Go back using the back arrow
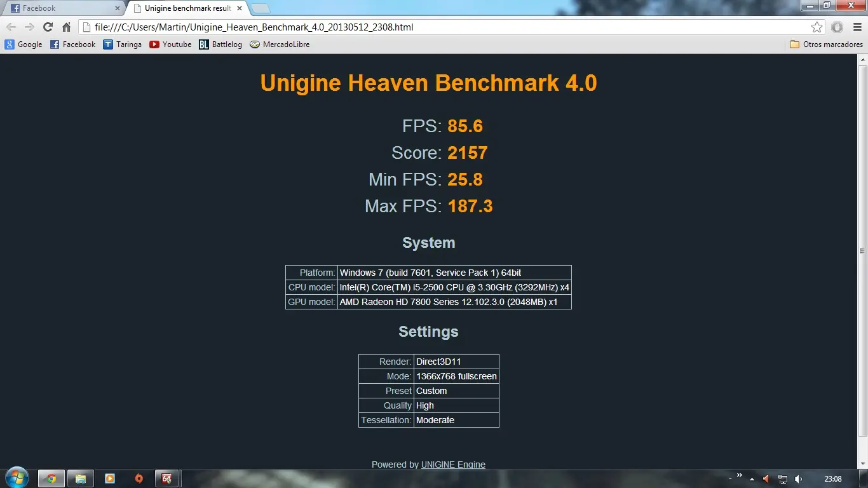The image size is (868, 488). [11, 27]
